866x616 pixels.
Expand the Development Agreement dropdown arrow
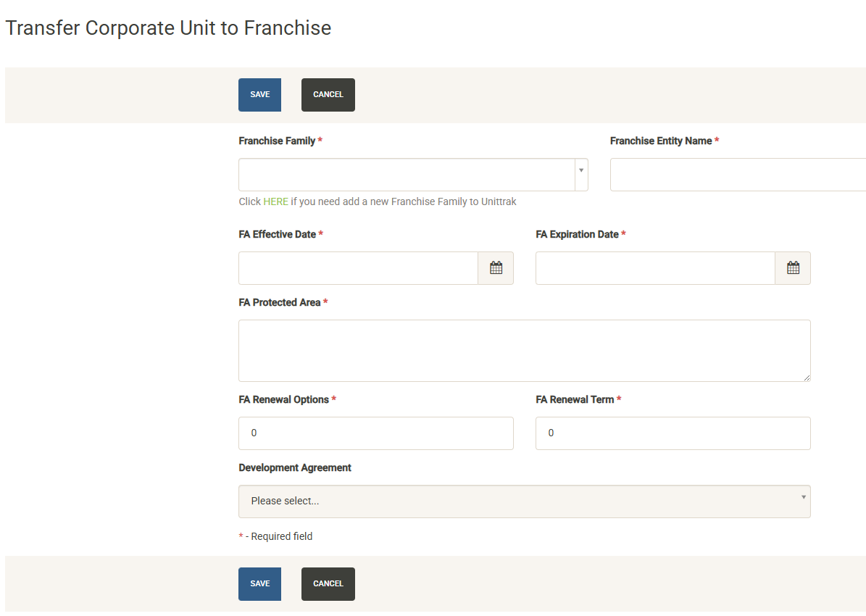(803, 498)
